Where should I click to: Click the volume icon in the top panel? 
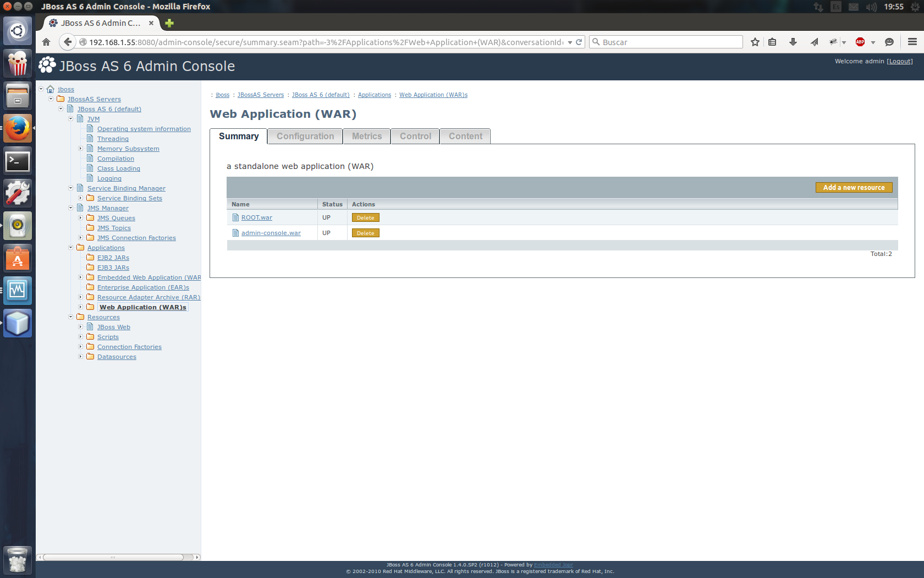pyautogui.click(x=871, y=7)
